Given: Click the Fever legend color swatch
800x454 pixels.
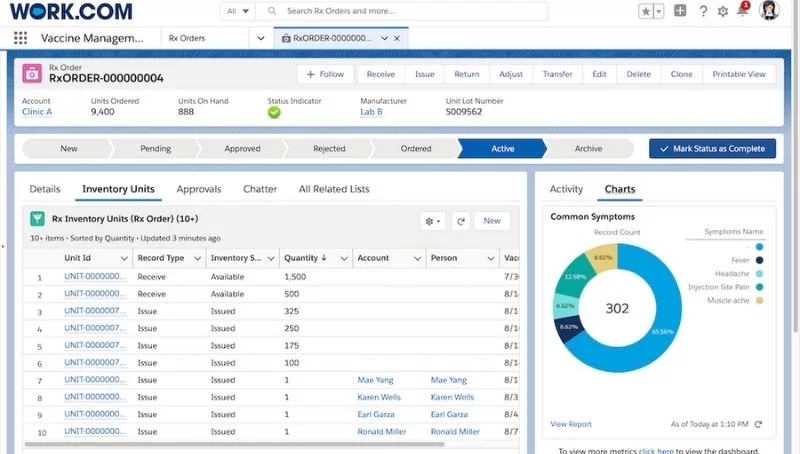Looking at the screenshot, I should tap(759, 260).
